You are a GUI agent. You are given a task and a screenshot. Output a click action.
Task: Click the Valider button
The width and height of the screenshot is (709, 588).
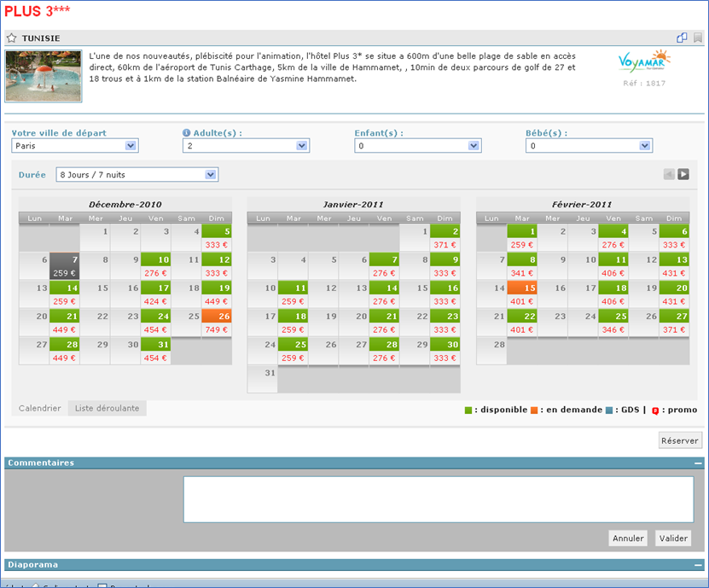coord(672,539)
